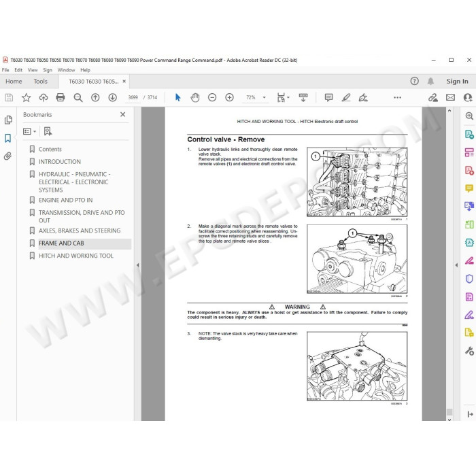476x476 pixels.
Task: Open the Sign menu
Action: (48, 70)
